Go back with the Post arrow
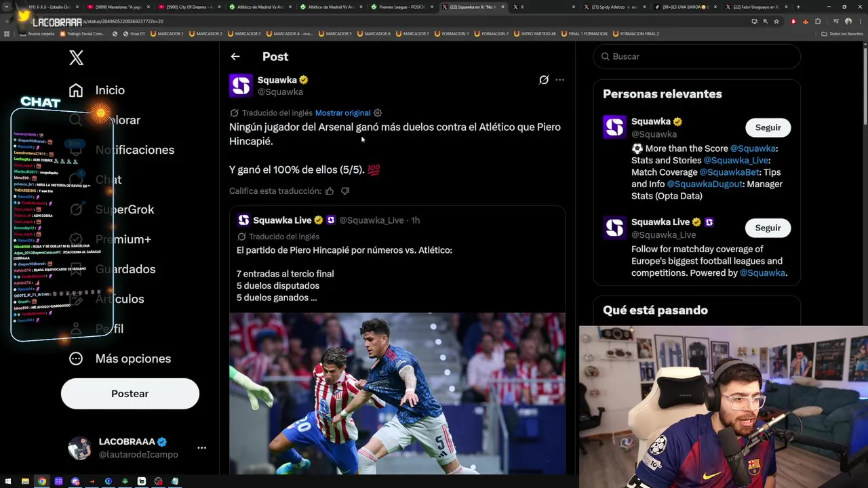868x488 pixels. coord(235,57)
